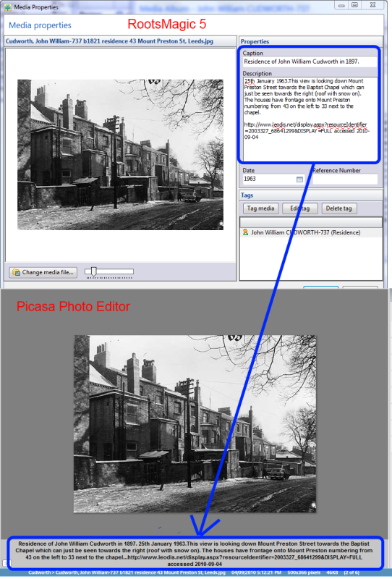
Task: Open the calendar picker beside Date field
Action: 299,179
